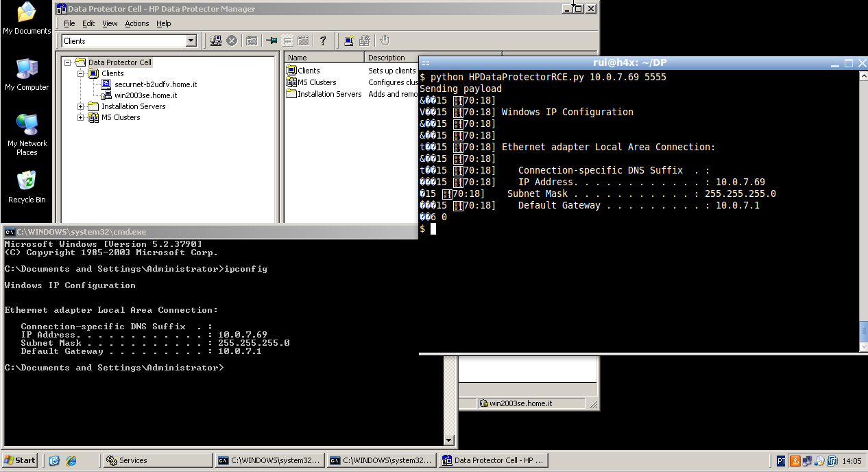
Task: Select Data Protector Cell root in tree
Action: click(x=119, y=62)
